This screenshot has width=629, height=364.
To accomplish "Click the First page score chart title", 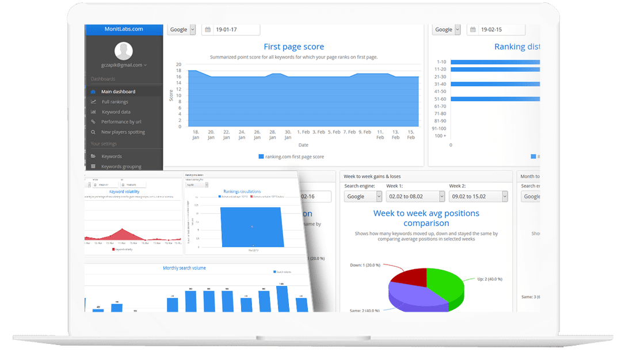I will 293,47.
